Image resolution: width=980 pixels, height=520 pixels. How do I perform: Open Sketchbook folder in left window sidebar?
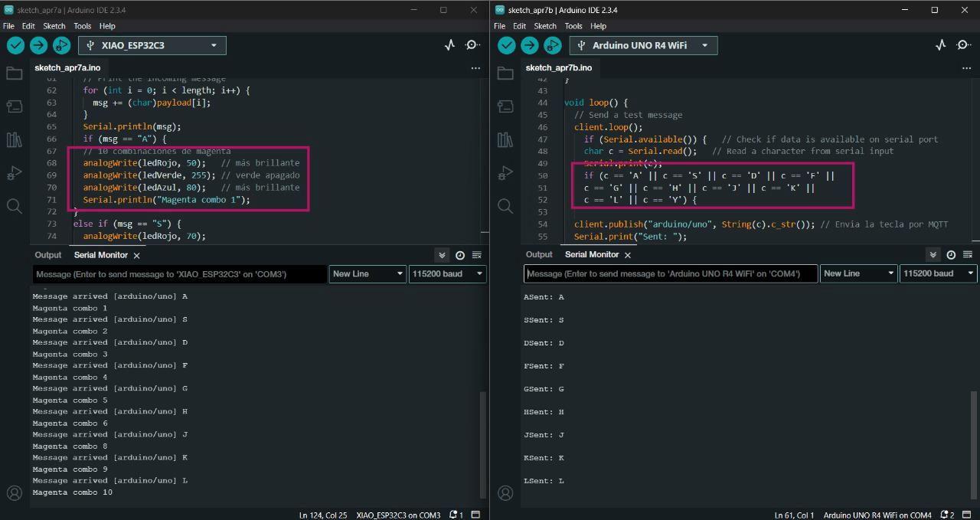tap(14, 74)
